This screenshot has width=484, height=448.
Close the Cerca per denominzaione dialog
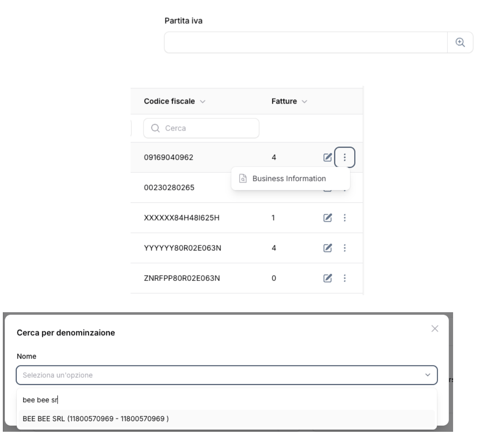point(434,328)
